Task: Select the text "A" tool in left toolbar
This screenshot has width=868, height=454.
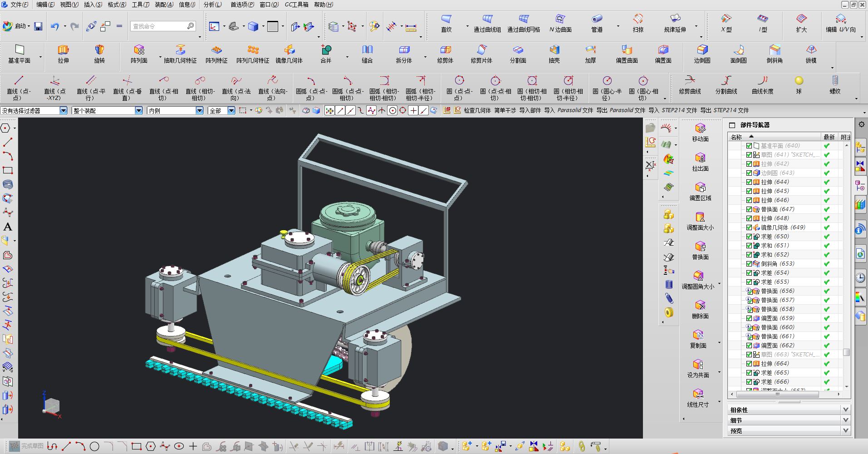Action: [x=8, y=227]
